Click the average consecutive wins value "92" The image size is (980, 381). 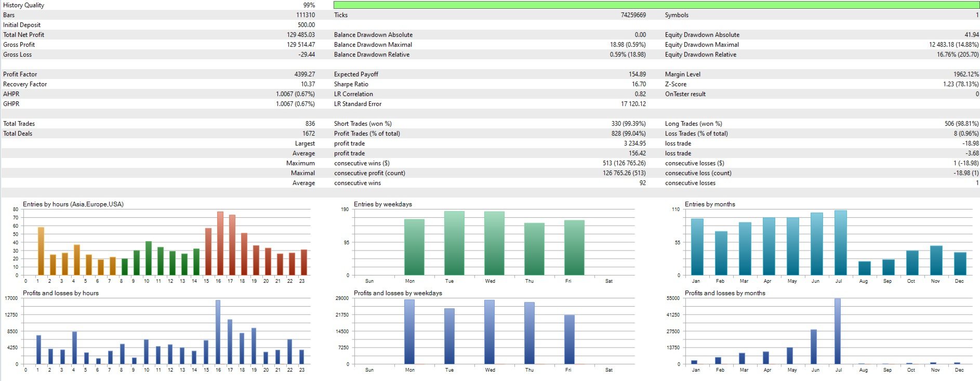(x=643, y=183)
